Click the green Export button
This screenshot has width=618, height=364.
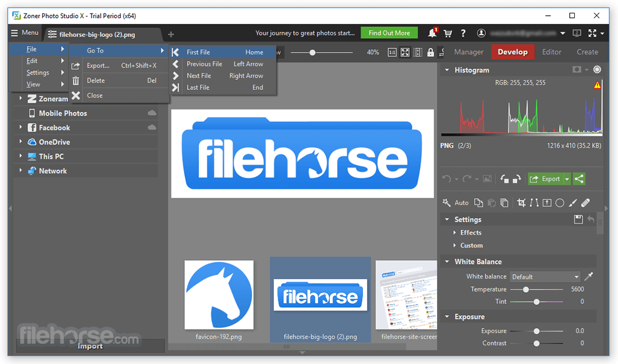pos(546,179)
